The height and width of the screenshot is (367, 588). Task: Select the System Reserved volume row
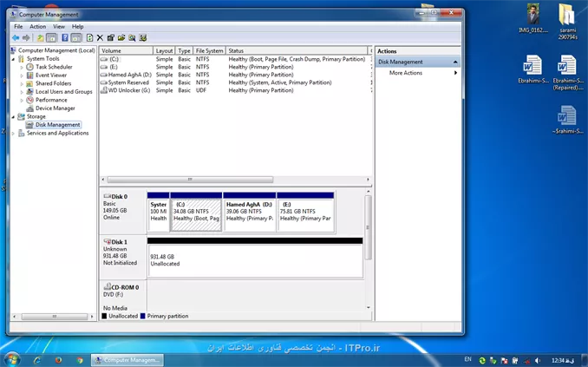[235, 82]
